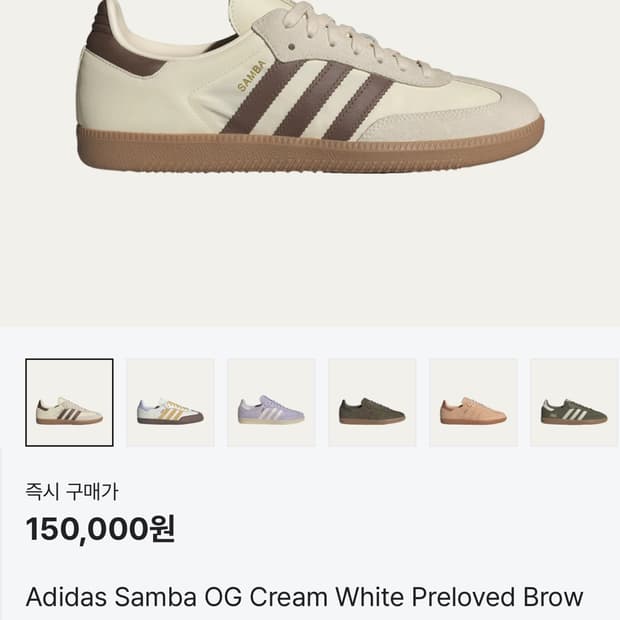
Task: Choose the green Samba with white stripes thumbnail
Action: 574,402
